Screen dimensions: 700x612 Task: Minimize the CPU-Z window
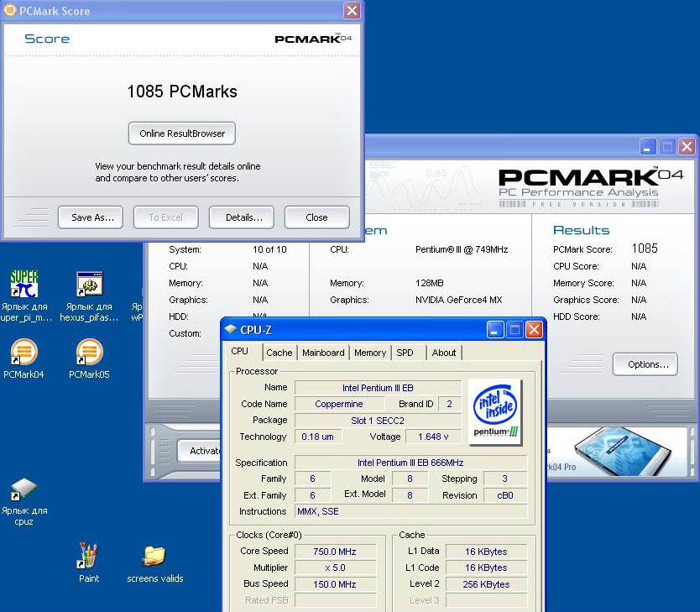[x=495, y=330]
